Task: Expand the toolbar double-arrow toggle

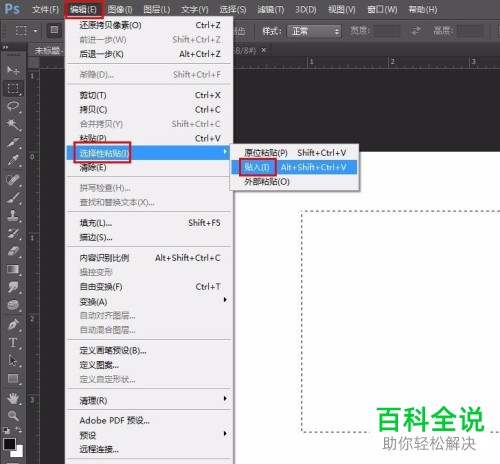Action: (5, 47)
